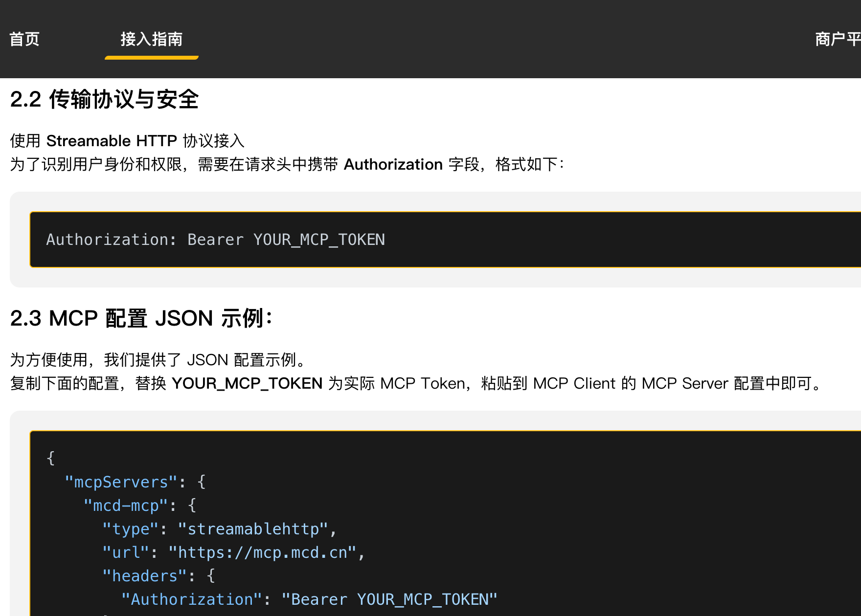Click the 2.3 MCP 配置 JSON 示例 heading
Image resolution: width=861 pixels, height=616 pixels.
click(x=141, y=318)
